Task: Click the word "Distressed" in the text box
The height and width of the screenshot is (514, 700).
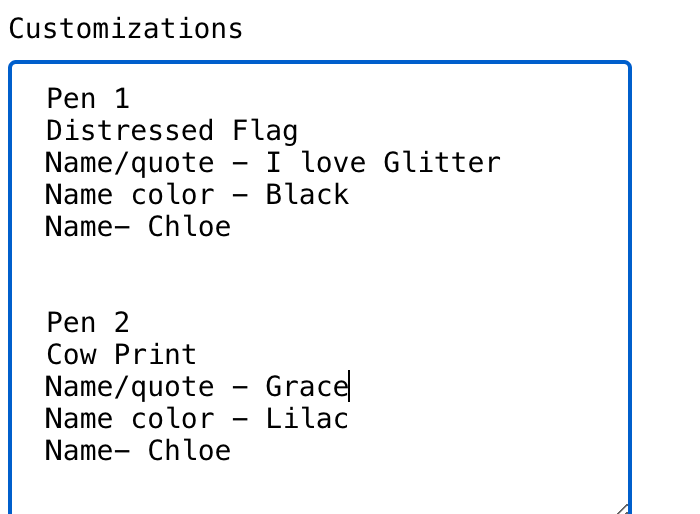Action: pos(129,131)
